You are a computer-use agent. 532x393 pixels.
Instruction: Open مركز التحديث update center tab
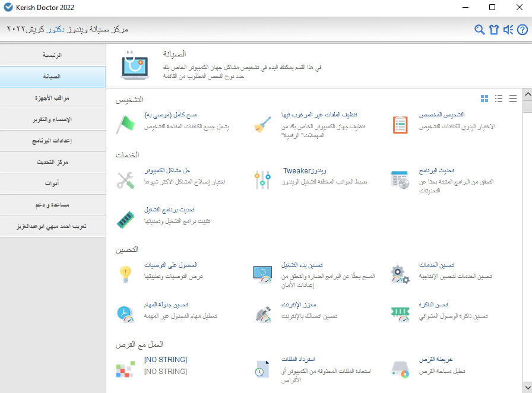click(x=53, y=162)
